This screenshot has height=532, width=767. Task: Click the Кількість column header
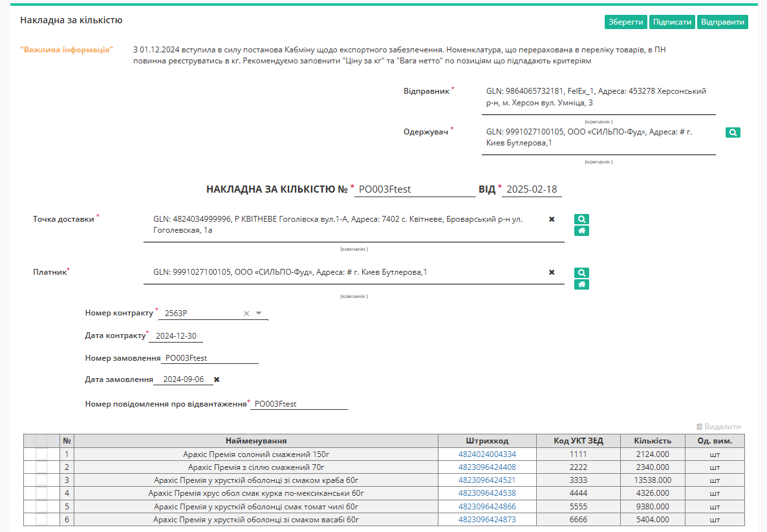pos(653,441)
